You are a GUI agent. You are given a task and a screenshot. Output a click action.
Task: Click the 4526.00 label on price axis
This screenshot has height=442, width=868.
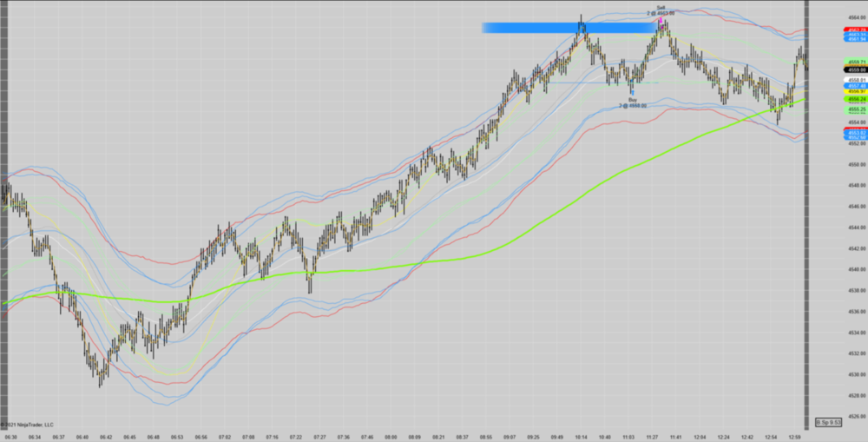point(857,416)
